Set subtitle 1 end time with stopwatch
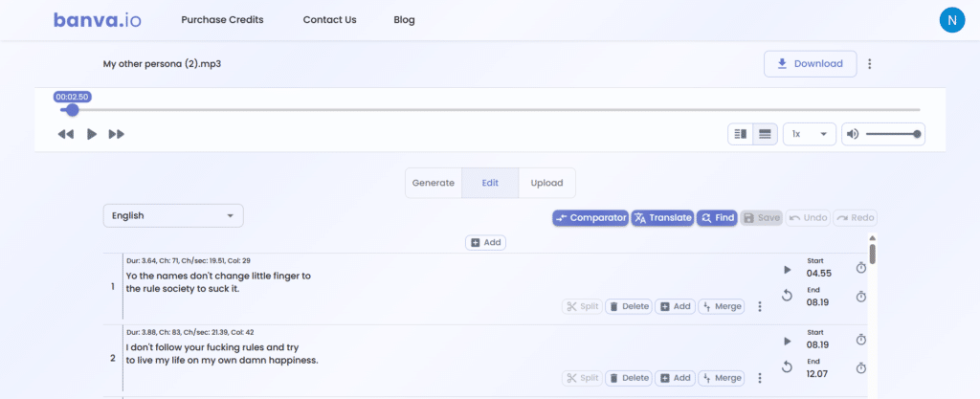 tap(861, 297)
